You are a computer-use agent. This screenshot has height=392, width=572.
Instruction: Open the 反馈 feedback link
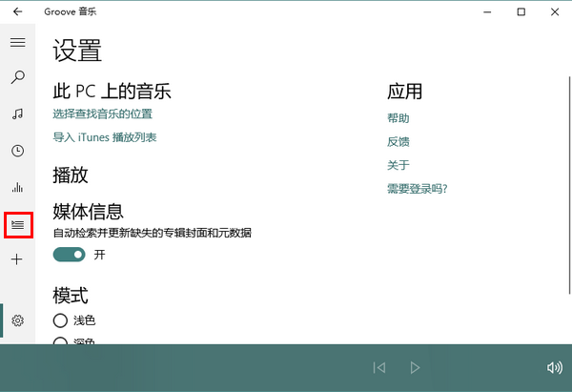coord(398,141)
